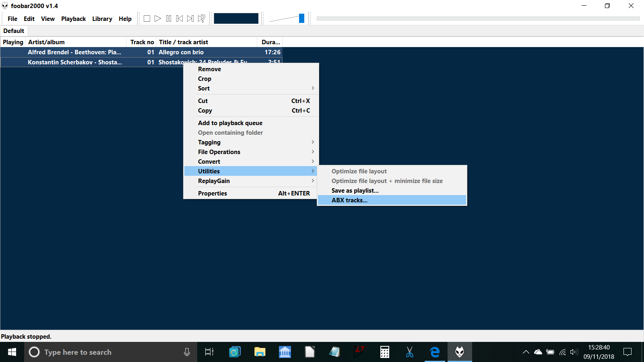Click the foobar2000 taskbar icon
This screenshot has height=362, width=644.
[460, 352]
